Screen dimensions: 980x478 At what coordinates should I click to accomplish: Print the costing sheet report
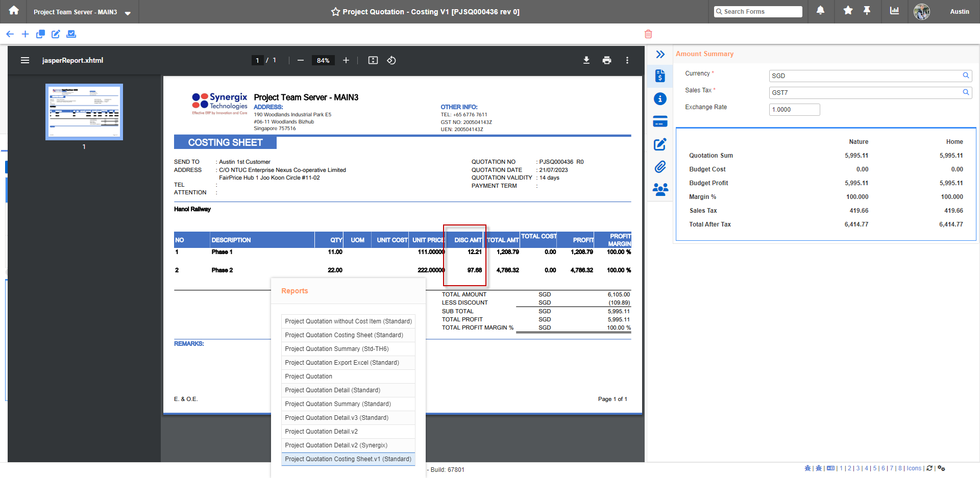[x=607, y=60]
